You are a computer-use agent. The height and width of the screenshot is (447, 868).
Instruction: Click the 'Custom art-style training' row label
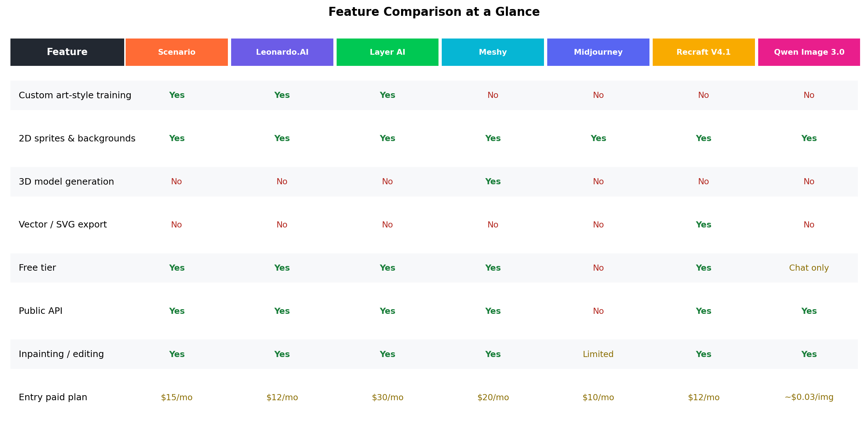[75, 95]
